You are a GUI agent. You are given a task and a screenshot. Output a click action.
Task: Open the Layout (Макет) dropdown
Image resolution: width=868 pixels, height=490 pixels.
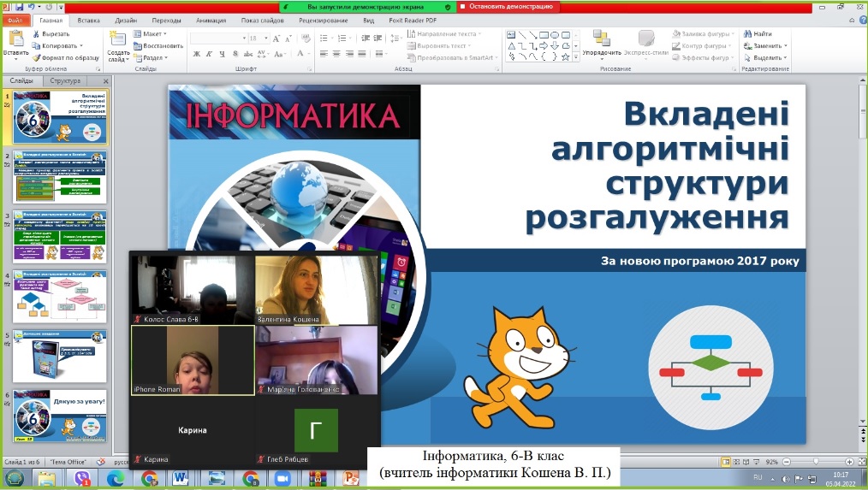coord(153,34)
